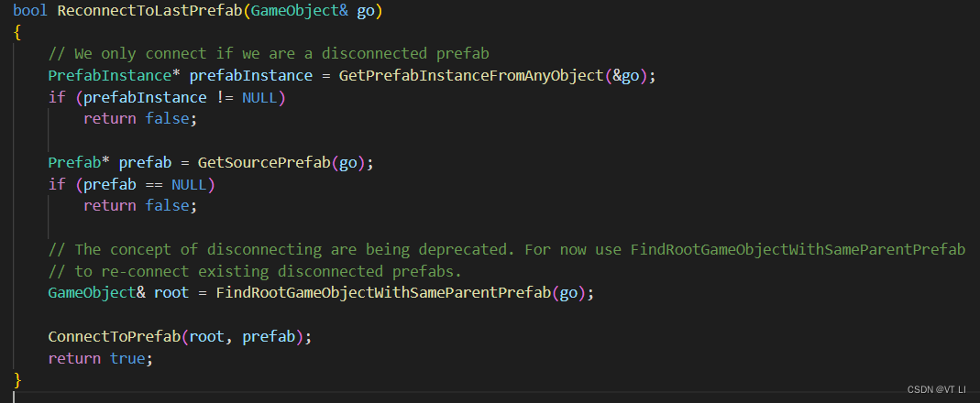Click the 'bool' return type keyword

point(30,11)
